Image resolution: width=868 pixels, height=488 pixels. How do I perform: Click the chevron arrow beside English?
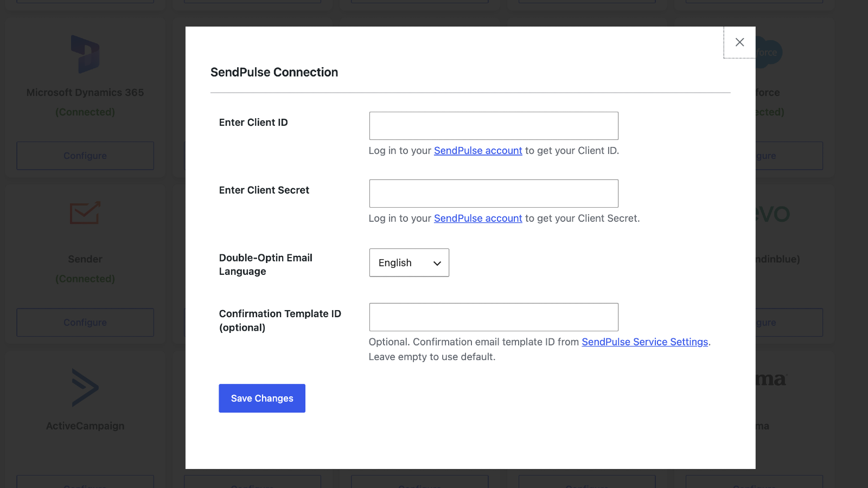[437, 264]
